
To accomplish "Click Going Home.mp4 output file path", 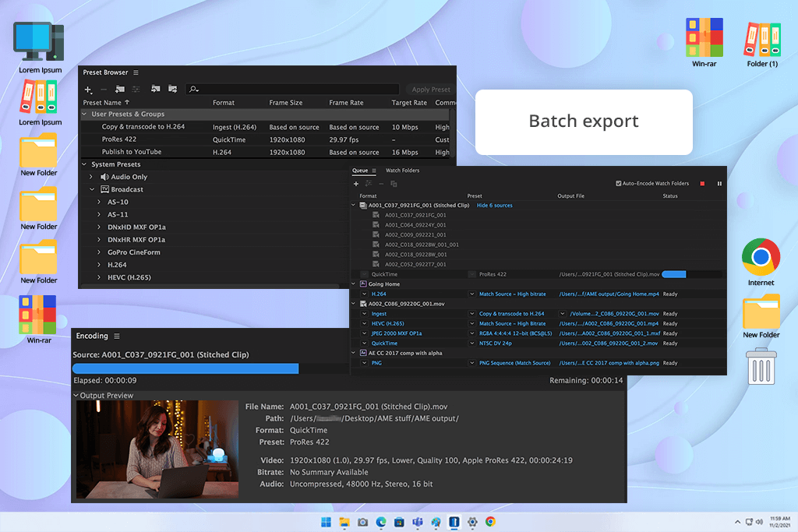I will [609, 294].
